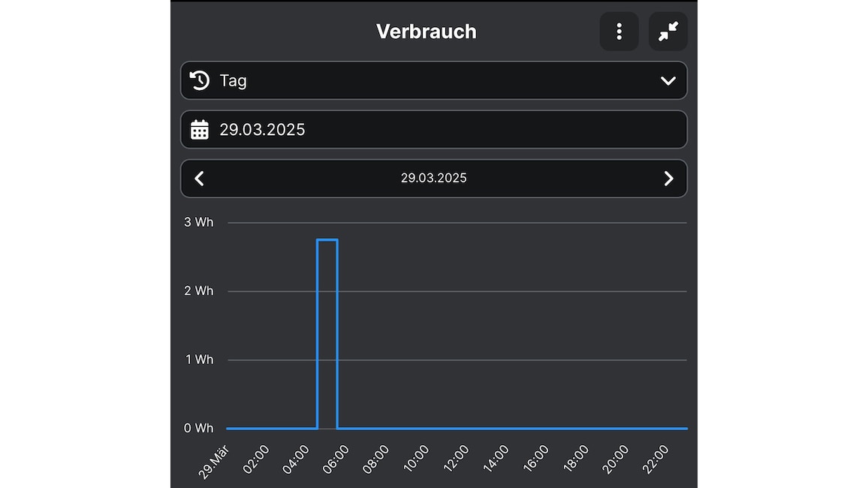Click the 3 Wh axis label

pos(199,222)
